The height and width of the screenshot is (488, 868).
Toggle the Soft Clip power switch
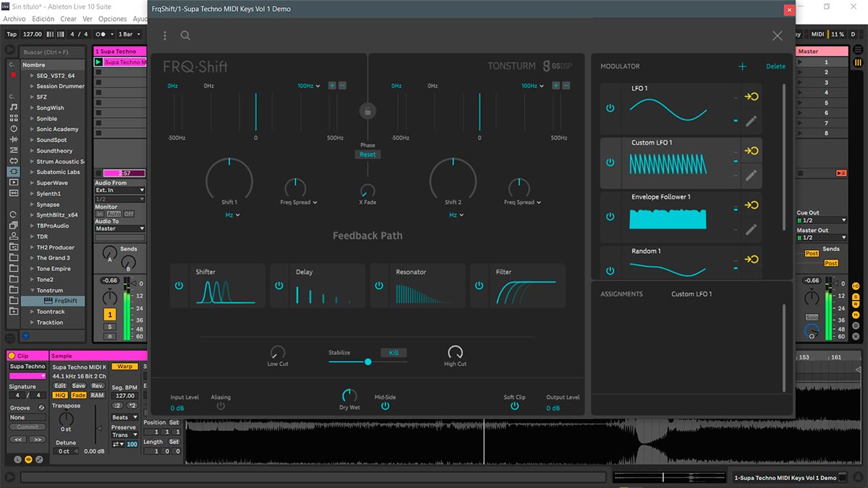point(514,406)
